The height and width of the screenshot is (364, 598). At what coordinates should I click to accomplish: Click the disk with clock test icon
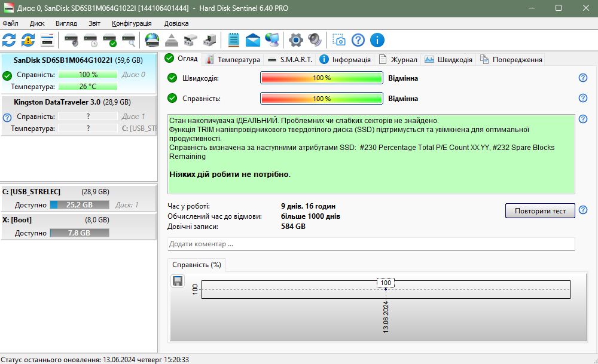(x=91, y=40)
